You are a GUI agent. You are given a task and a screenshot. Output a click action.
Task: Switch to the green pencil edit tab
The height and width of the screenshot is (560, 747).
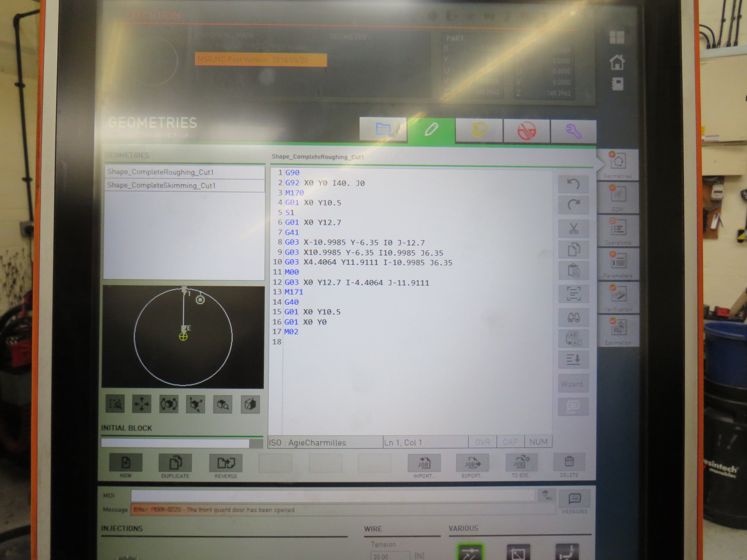pos(431,130)
